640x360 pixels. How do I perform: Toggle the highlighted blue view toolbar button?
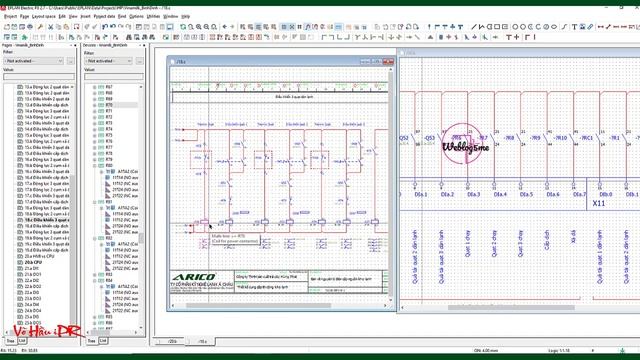[x=338, y=27]
